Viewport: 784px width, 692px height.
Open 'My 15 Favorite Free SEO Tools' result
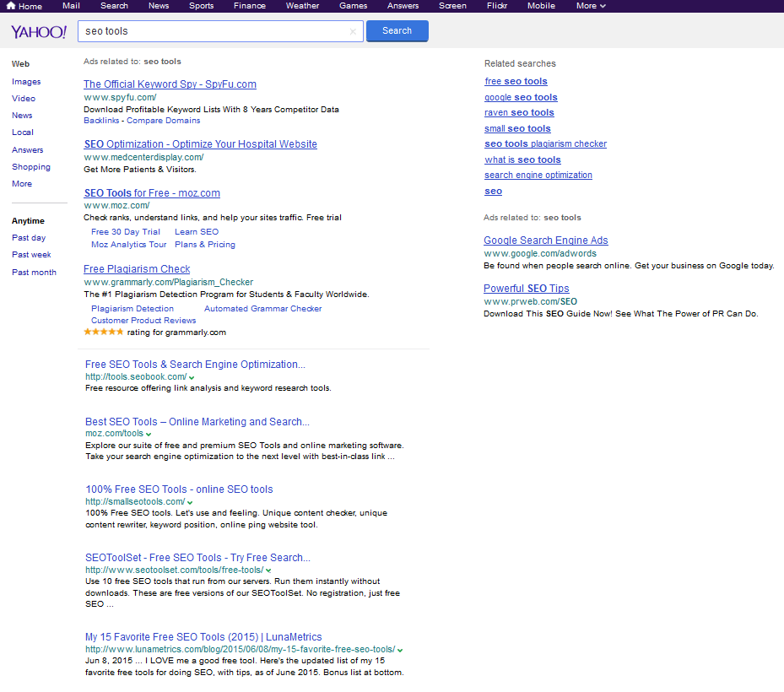pos(203,637)
